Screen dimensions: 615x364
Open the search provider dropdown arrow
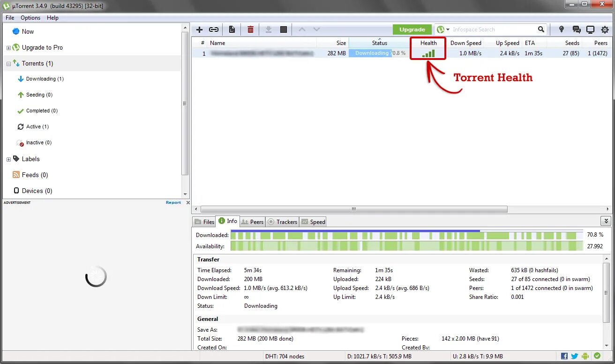[x=448, y=30]
